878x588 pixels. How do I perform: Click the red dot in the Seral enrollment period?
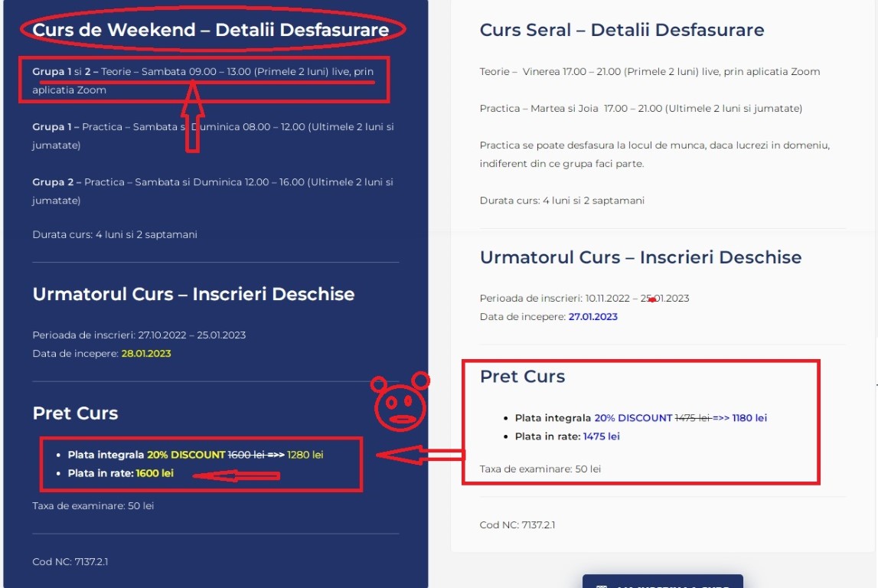pos(651,300)
